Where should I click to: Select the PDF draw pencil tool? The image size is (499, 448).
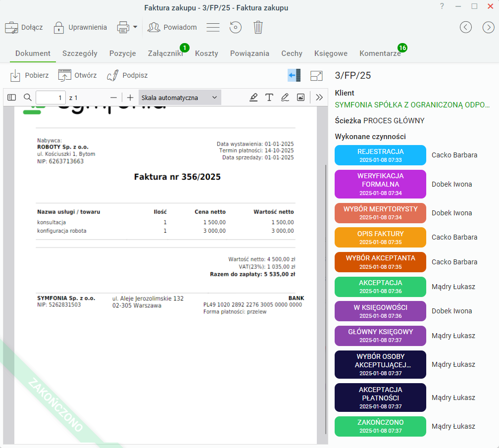[285, 98]
